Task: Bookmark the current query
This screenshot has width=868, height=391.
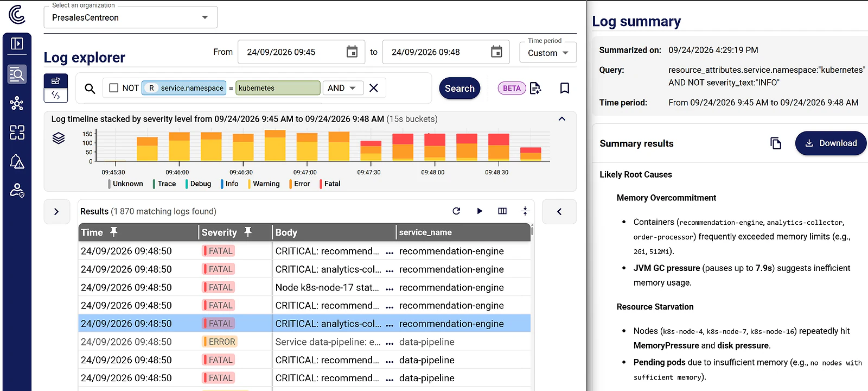Action: pyautogui.click(x=565, y=88)
